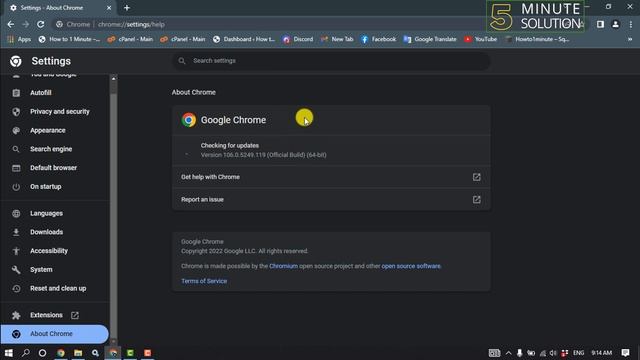
Task: Open Languages settings section
Action: pyautogui.click(x=46, y=213)
